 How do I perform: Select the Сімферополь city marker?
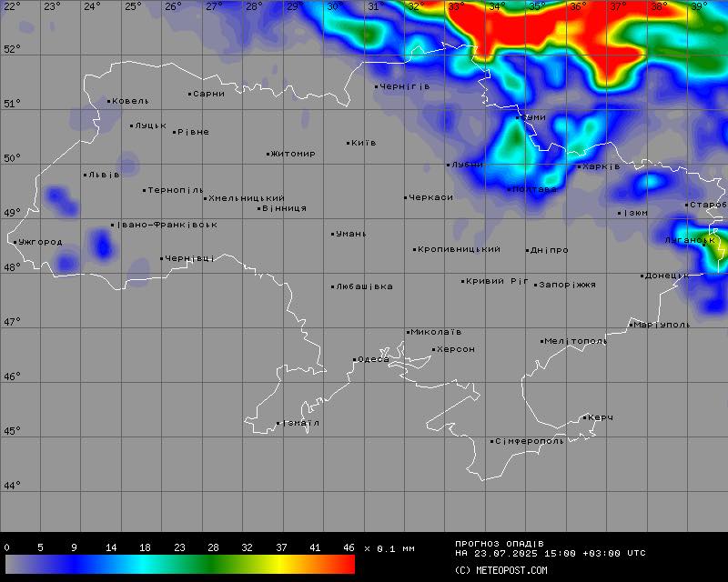(x=492, y=441)
